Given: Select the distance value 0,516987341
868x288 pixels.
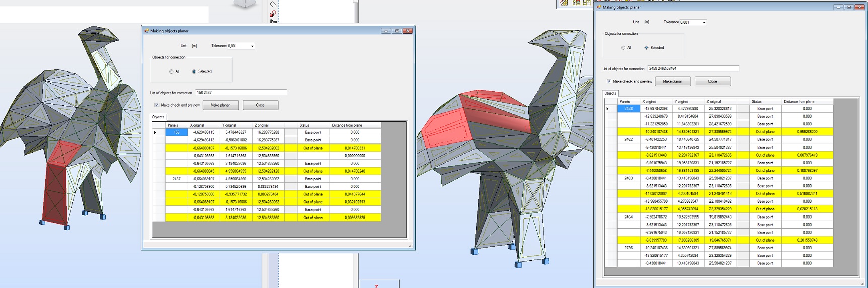Looking at the screenshot, I should coord(807,194).
